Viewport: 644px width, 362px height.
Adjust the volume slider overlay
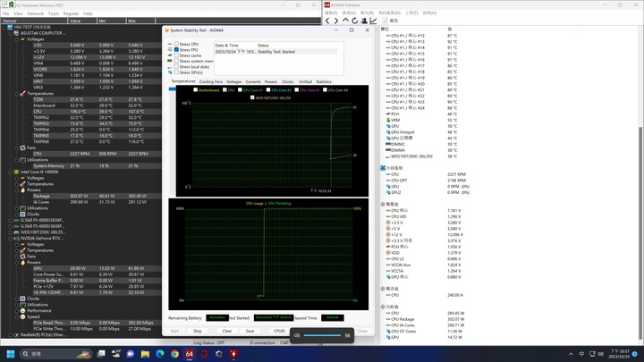point(322,335)
